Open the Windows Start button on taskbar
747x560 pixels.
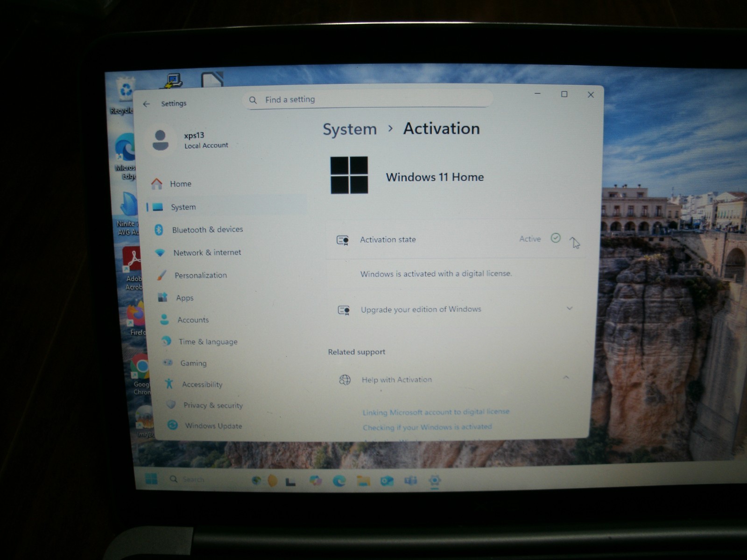tap(151, 478)
